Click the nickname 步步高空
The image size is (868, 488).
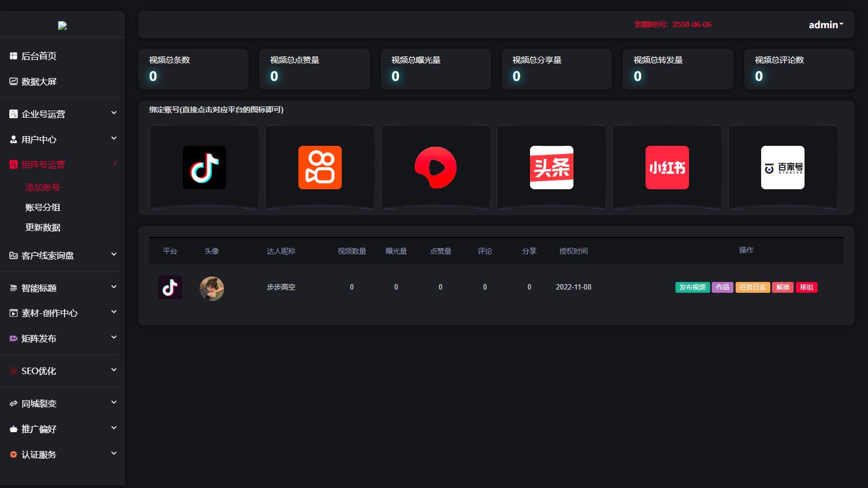(x=281, y=287)
